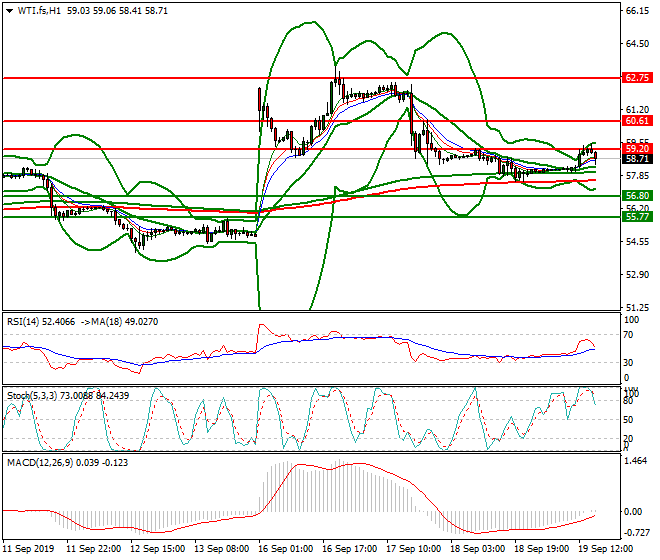Click the Stochastic 50 level scale label
Viewport: 660px width, 560px height.
[628, 420]
